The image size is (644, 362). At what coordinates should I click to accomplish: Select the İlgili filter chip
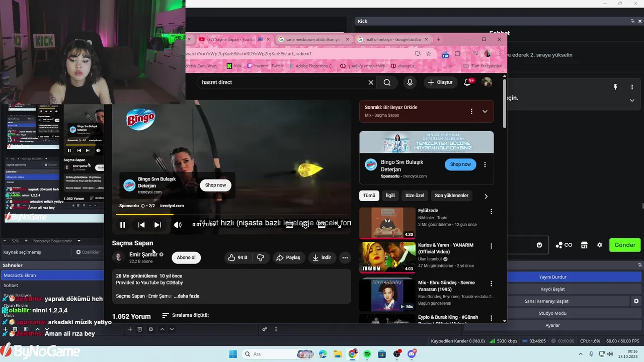390,196
